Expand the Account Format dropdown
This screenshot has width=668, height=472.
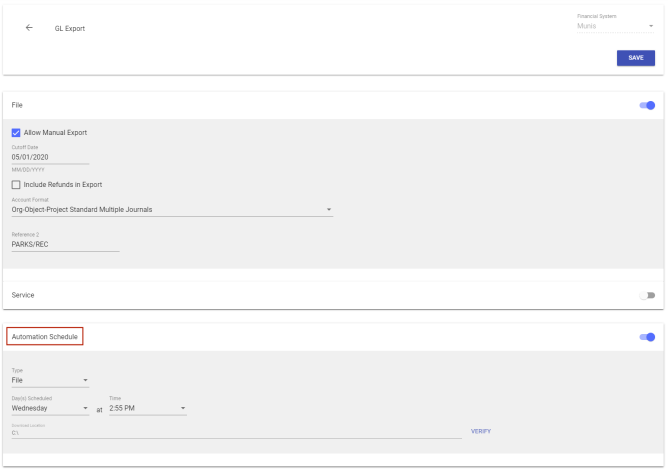pos(172,210)
